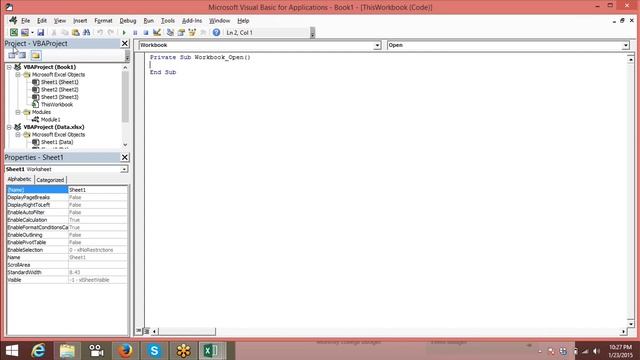Select Module1 in project tree
The height and width of the screenshot is (360, 640).
point(51,120)
